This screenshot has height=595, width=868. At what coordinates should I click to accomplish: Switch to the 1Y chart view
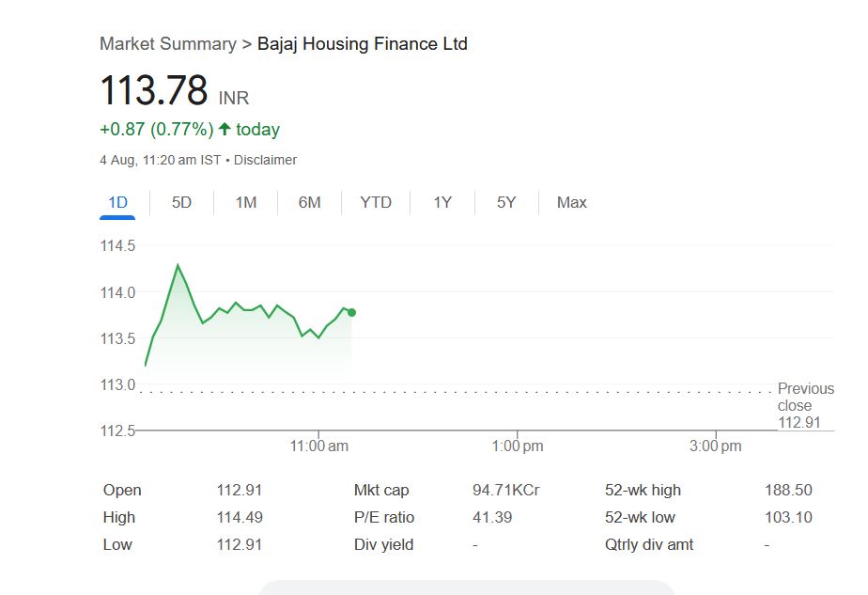[x=442, y=202]
